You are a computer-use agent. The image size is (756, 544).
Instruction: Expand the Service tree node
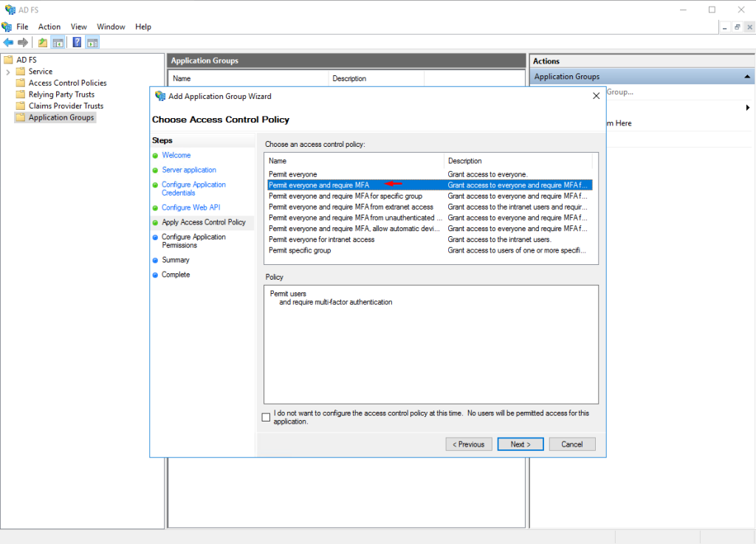[8, 72]
